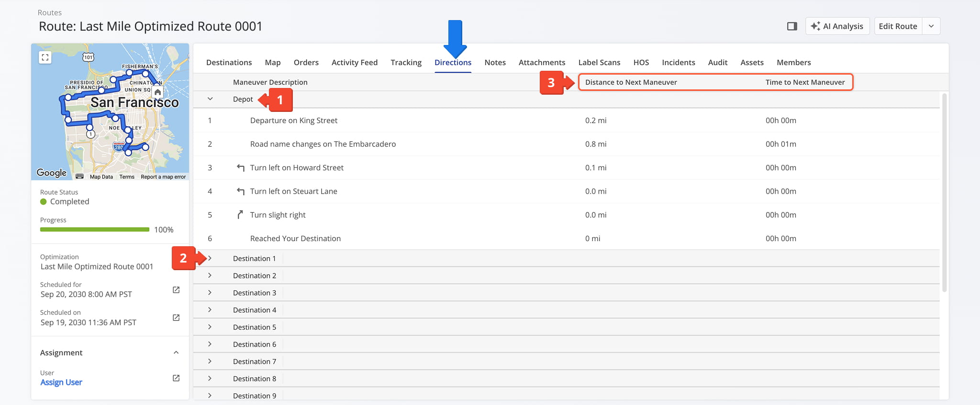Screen dimensions: 980x405
Task: Click the keyboard shortcuts icon on map
Action: [79, 176]
